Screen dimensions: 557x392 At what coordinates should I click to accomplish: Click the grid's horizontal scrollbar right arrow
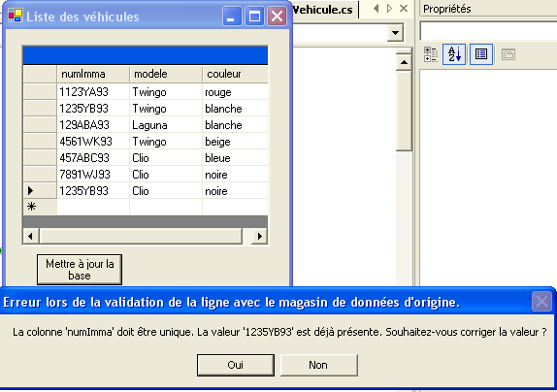[x=260, y=236]
